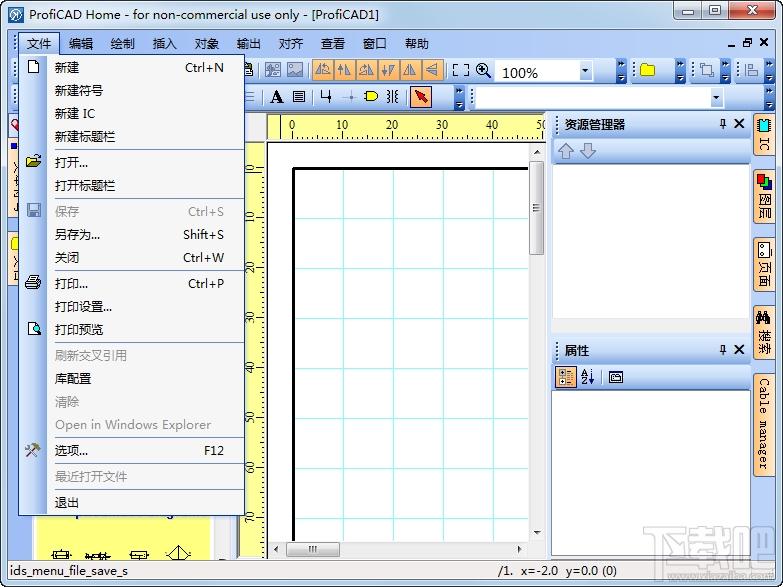This screenshot has height=587, width=783.
Task: Open the 编辑 menu
Action: [81, 43]
